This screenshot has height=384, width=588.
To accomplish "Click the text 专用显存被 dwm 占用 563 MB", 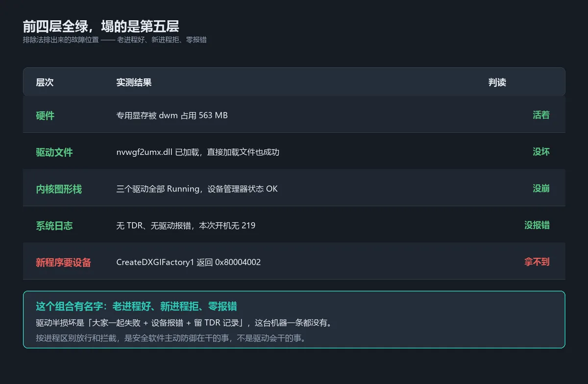I will 172,116.
